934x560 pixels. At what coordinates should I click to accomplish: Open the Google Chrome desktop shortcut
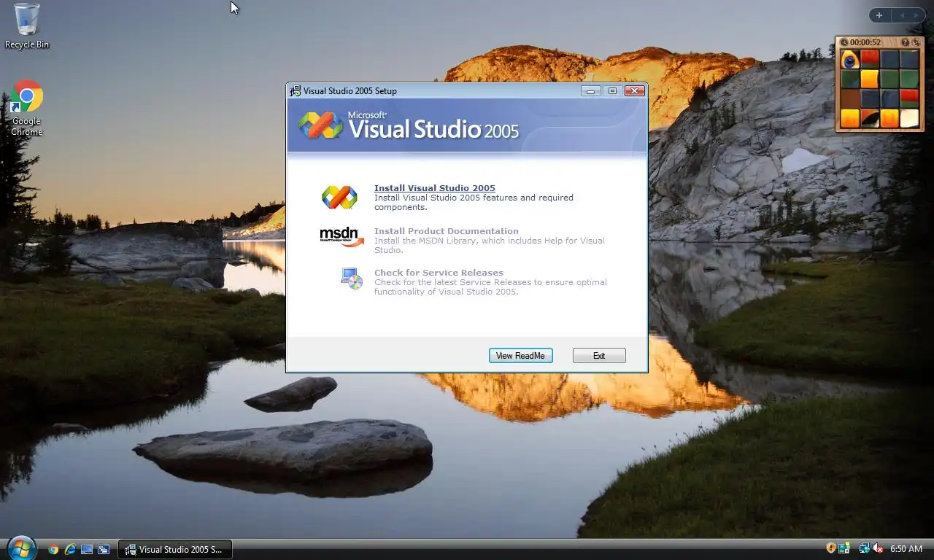[27, 108]
